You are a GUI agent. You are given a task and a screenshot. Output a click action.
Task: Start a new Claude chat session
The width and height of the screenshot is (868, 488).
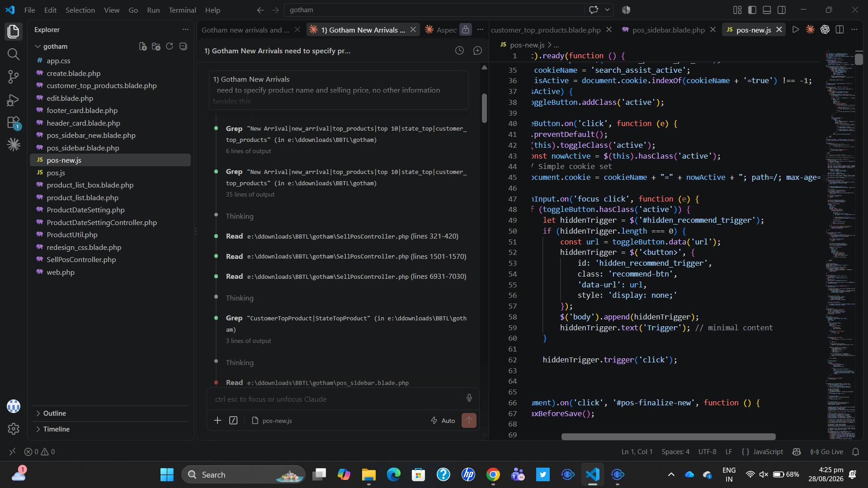(x=477, y=51)
